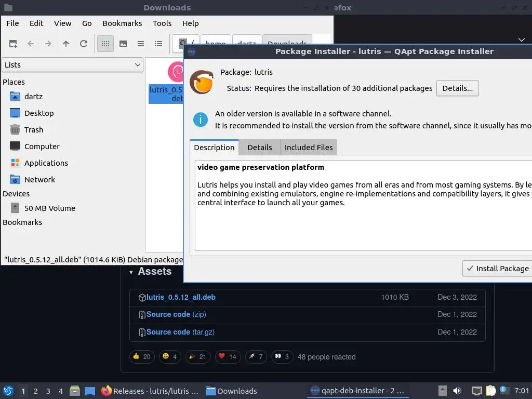Open volume control tray icon

(457, 391)
